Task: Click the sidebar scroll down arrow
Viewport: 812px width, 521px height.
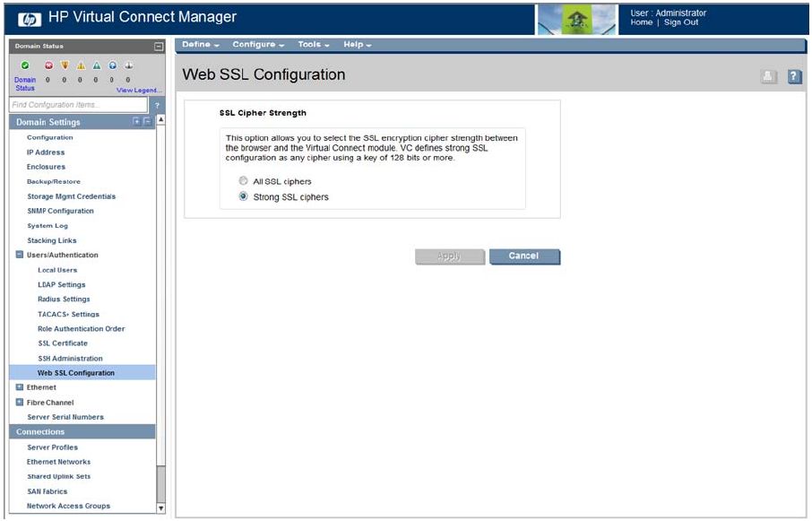Action: [161, 508]
